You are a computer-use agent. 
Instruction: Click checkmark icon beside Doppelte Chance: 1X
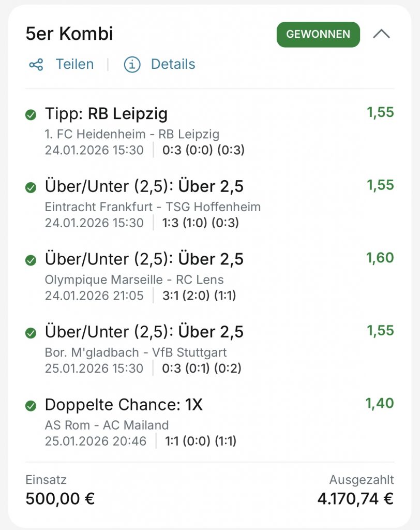tap(31, 406)
